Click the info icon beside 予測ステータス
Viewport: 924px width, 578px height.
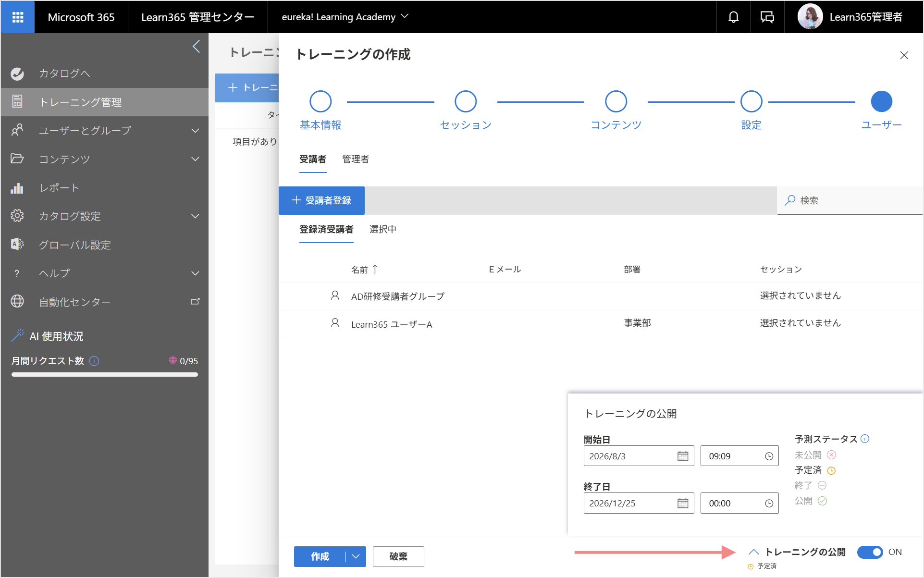click(x=865, y=439)
